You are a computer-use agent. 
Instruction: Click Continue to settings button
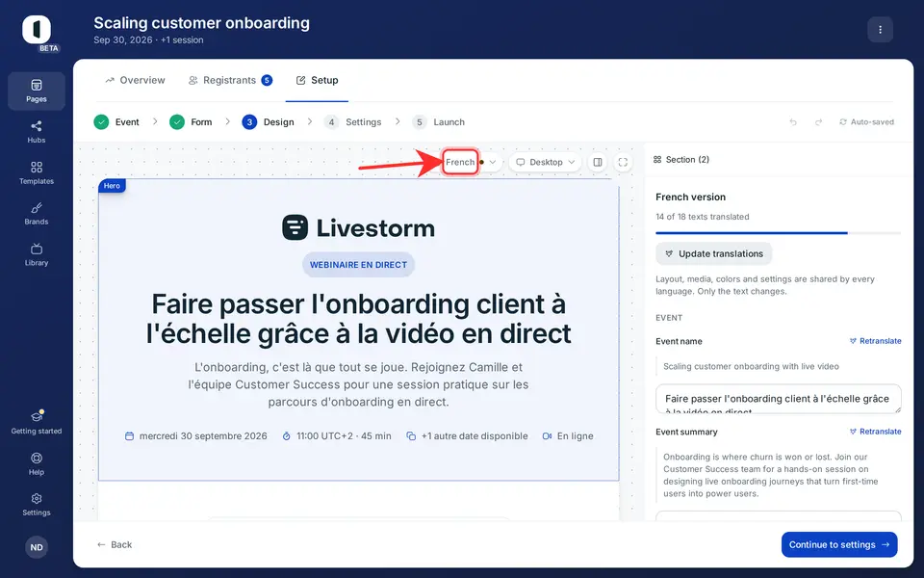[839, 544]
